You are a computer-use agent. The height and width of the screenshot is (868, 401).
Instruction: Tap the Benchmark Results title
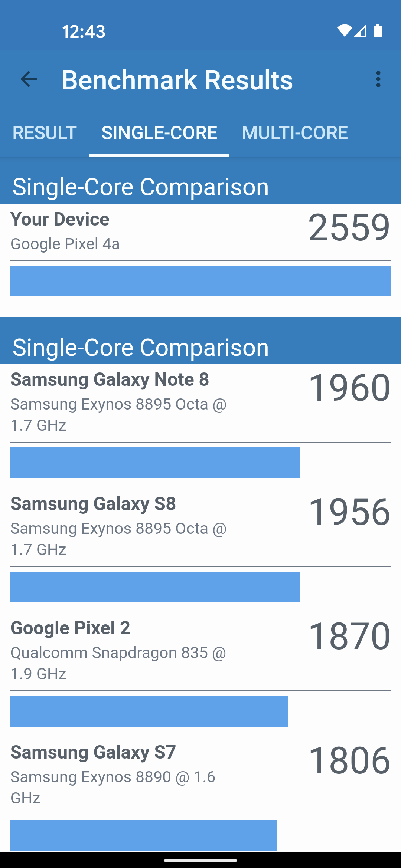(x=177, y=80)
